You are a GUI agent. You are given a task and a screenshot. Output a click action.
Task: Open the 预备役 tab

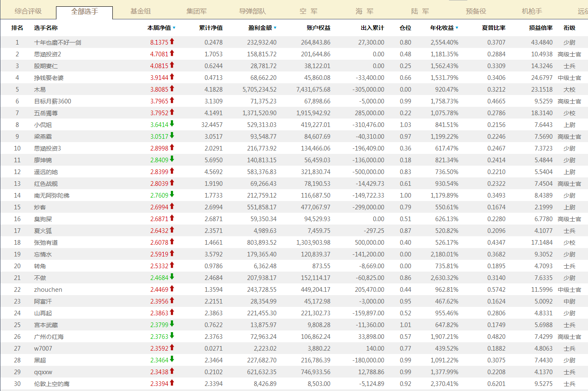pyautogui.click(x=476, y=11)
